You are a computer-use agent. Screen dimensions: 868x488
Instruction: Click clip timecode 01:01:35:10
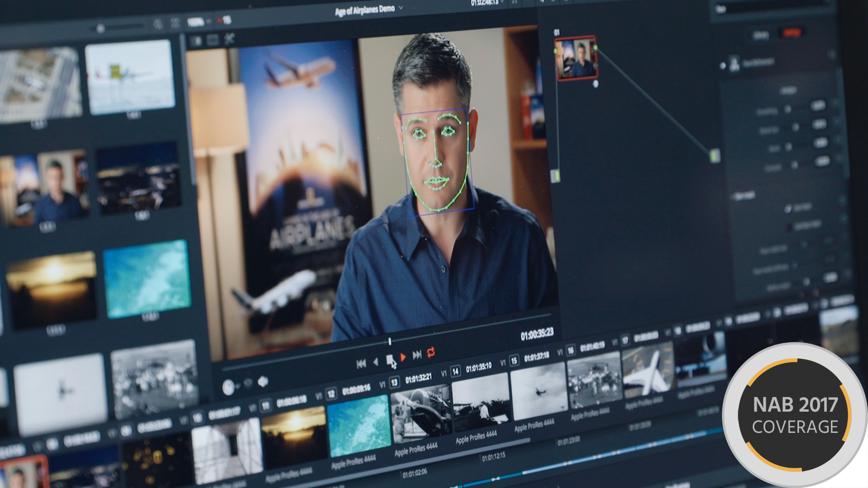tap(479, 367)
